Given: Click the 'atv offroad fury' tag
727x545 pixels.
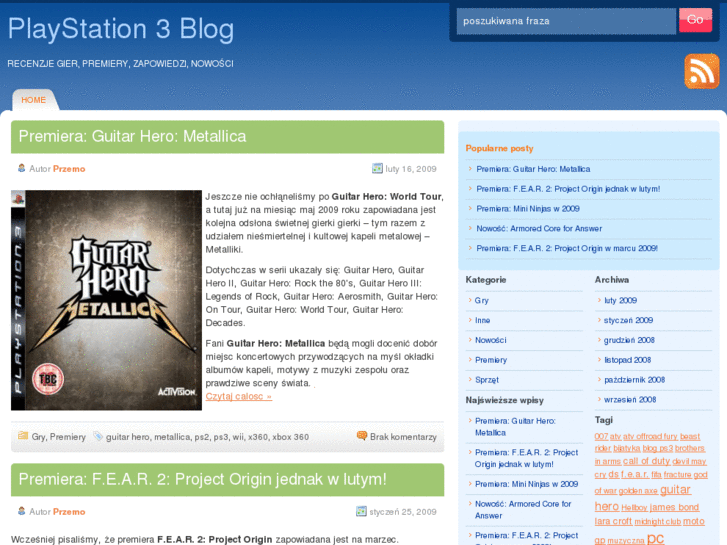Looking at the screenshot, I should [x=650, y=436].
